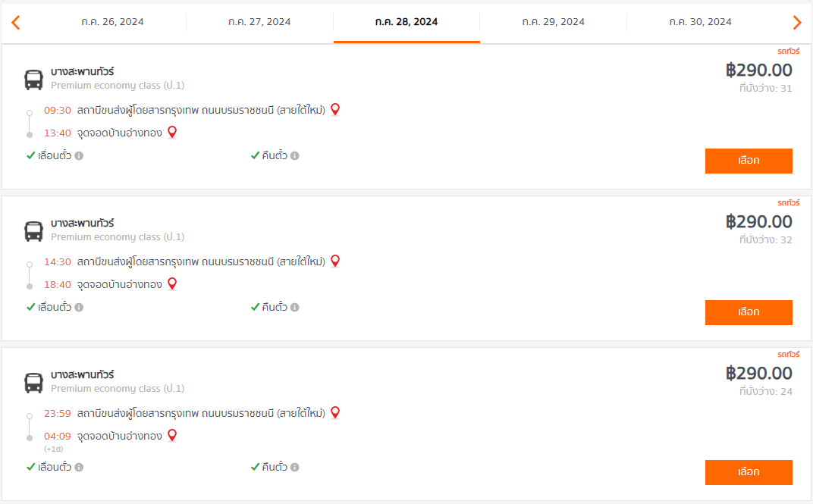Go to previous dates with left arrow
The width and height of the screenshot is (813, 504).
pos(16,22)
